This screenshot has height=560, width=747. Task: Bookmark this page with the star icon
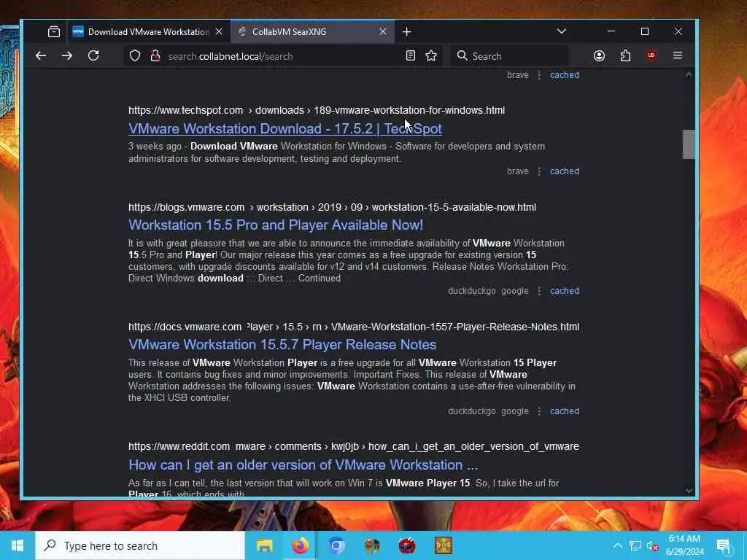click(x=431, y=55)
